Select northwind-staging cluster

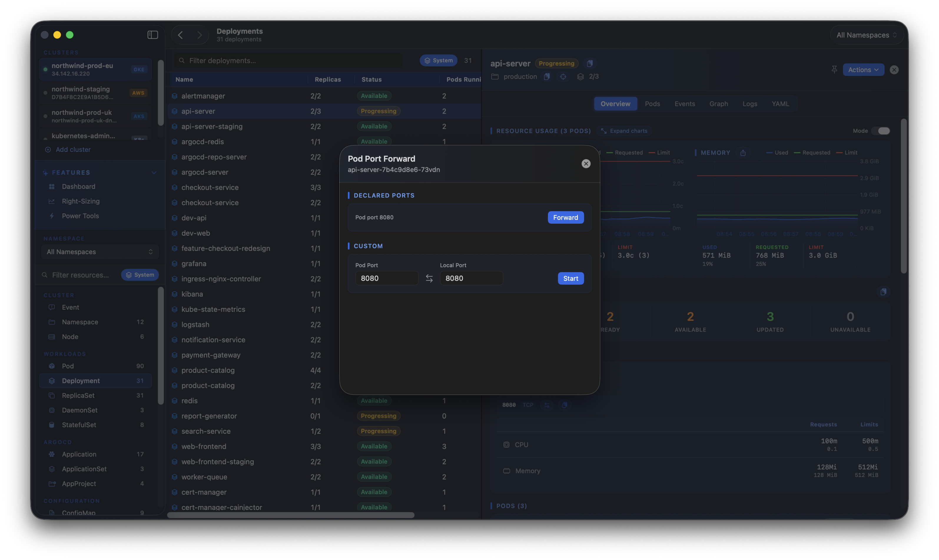tap(95, 93)
